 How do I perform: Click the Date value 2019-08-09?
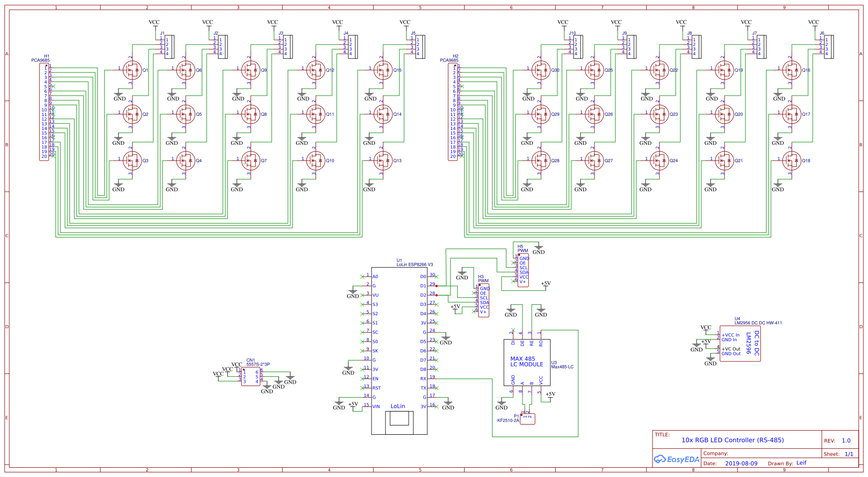pos(741,463)
